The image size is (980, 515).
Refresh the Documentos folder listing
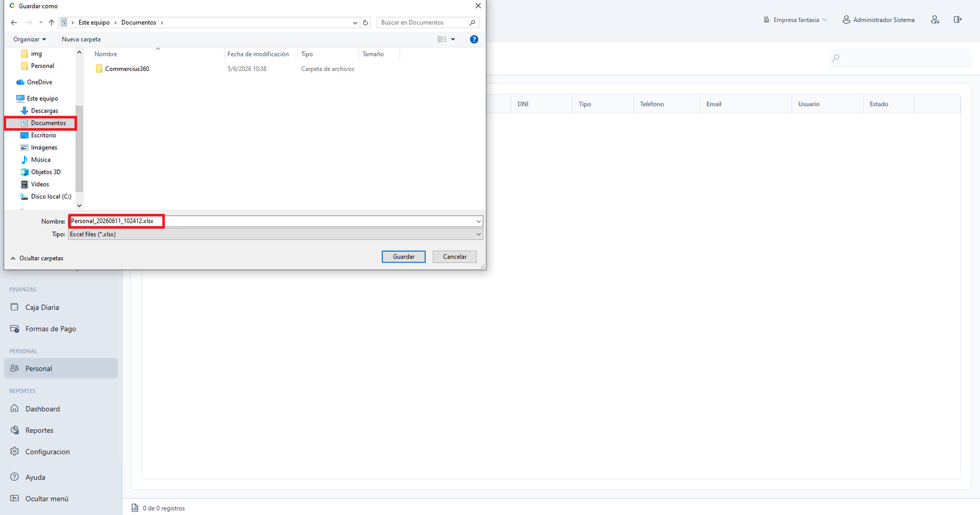coord(366,23)
